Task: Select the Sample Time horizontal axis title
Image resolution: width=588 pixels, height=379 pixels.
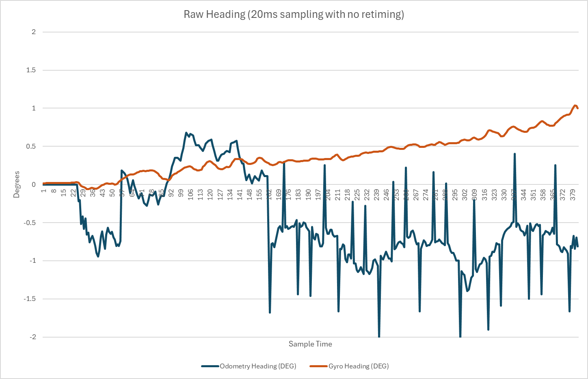Action: point(310,344)
